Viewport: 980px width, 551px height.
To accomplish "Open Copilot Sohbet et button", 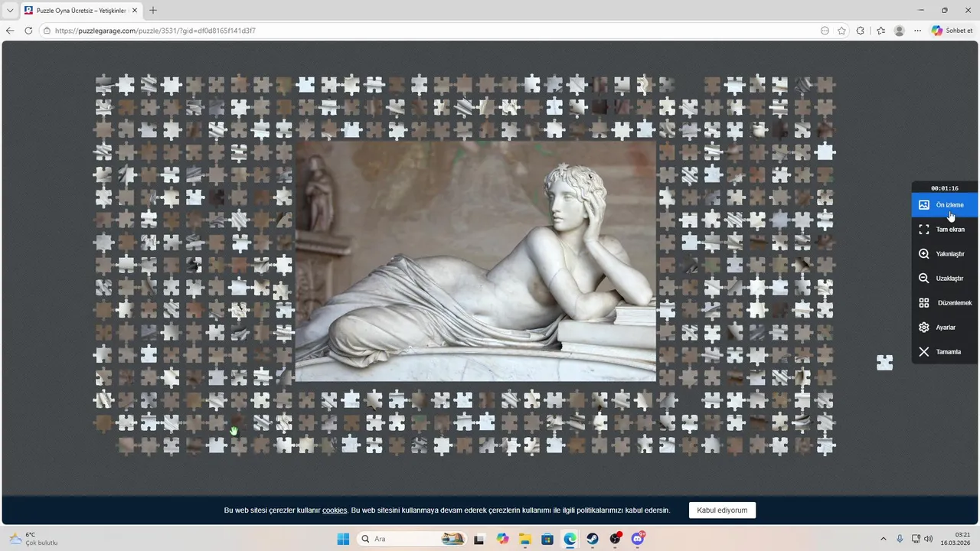I will point(952,31).
